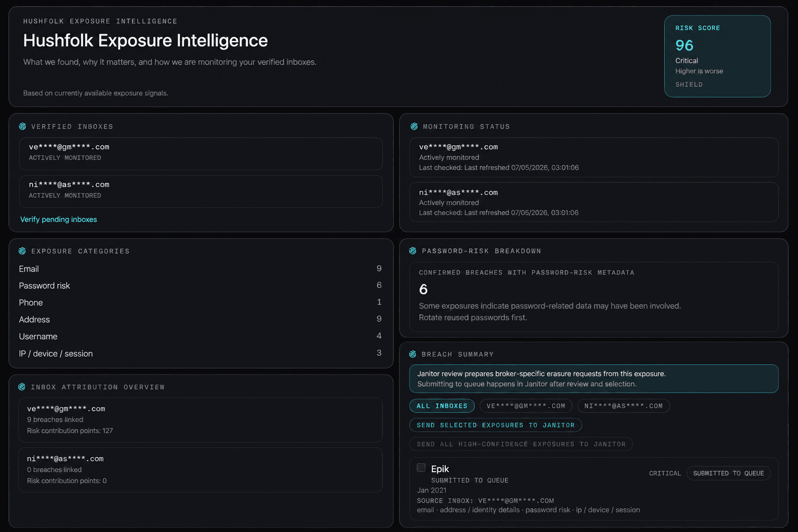
Task: Click the Address exposure category row
Action: pyautogui.click(x=201, y=320)
